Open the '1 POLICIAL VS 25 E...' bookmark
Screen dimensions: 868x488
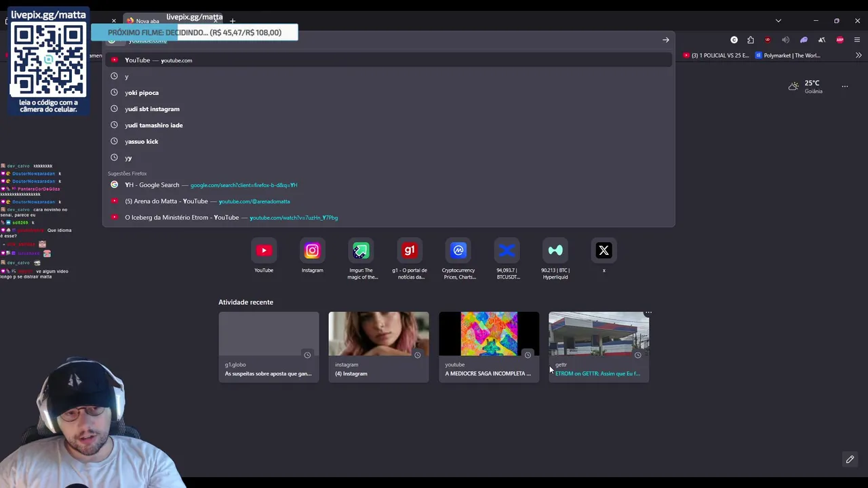716,56
